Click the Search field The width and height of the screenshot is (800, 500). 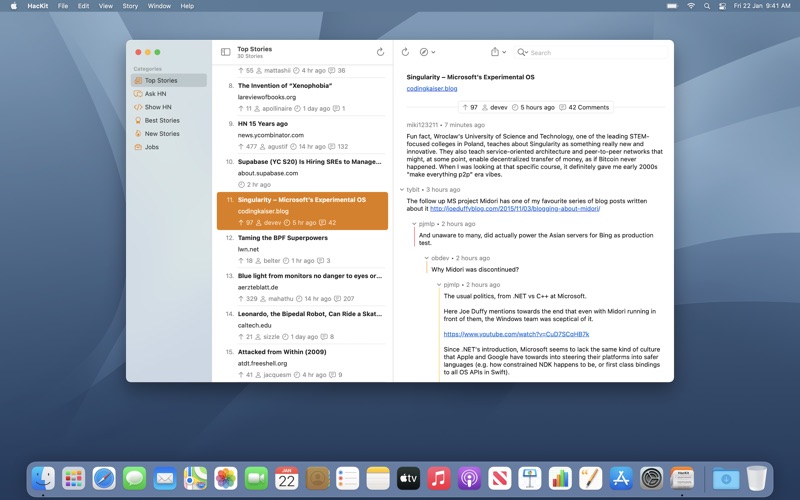click(590, 52)
